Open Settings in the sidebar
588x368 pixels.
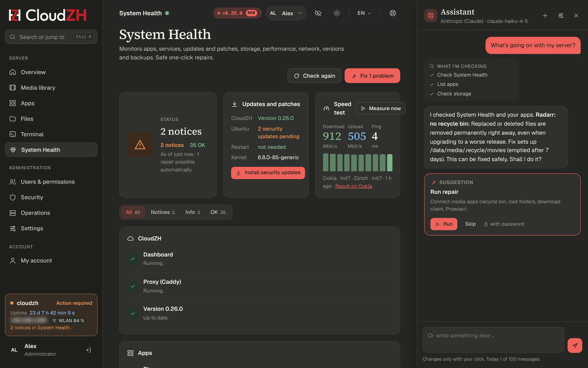pyautogui.click(x=51, y=228)
